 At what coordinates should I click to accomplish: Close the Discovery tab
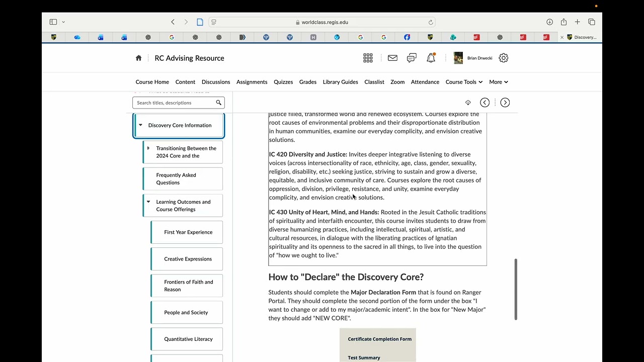(562, 37)
